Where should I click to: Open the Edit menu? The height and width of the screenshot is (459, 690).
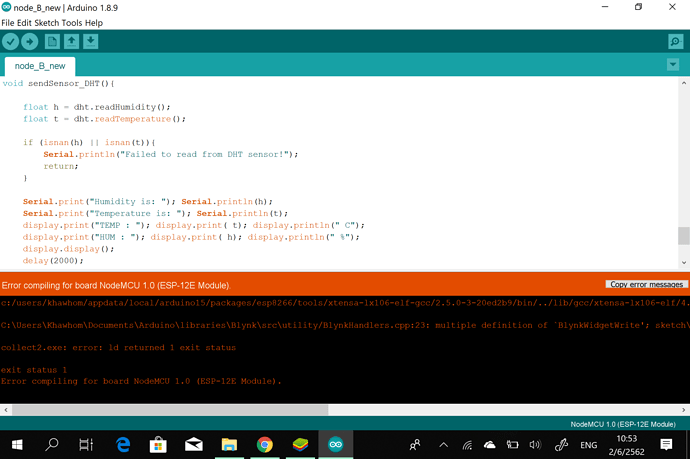click(x=24, y=23)
